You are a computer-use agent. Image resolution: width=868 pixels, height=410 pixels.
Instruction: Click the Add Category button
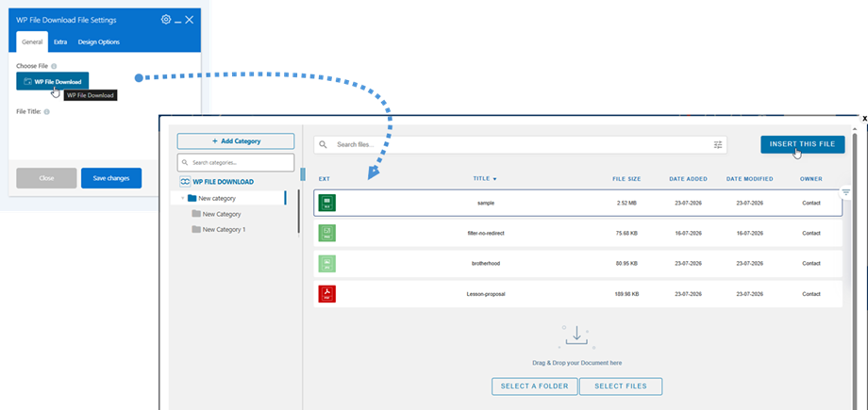[x=236, y=141]
